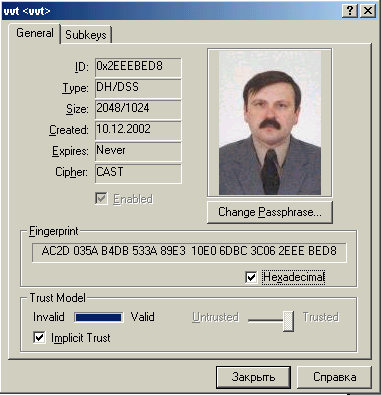
Task: Click the Created date field 10.12.2002
Action: 138,131
